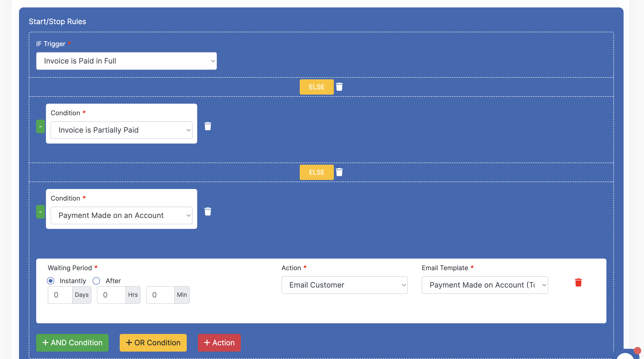Add a new Action with red button
The image size is (644, 359).
219,343
